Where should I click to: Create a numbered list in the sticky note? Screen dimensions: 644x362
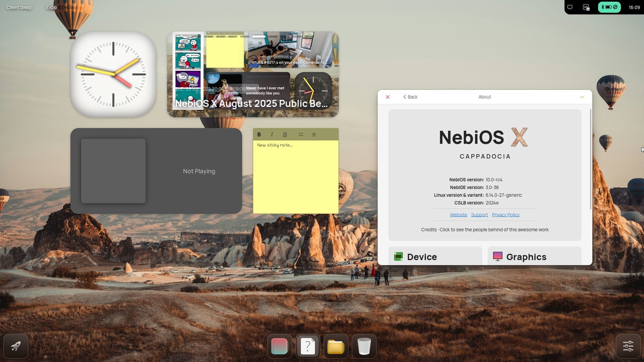pos(301,134)
